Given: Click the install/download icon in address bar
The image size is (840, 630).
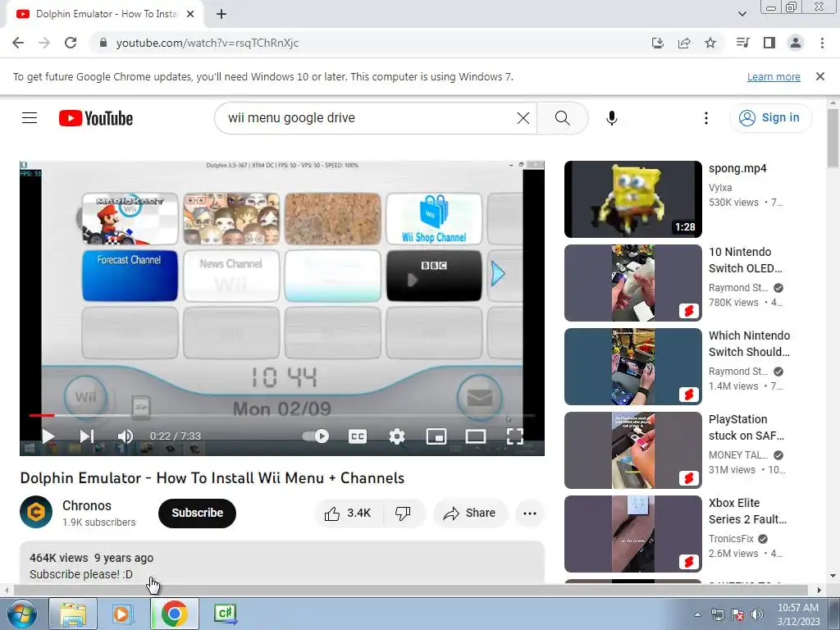Looking at the screenshot, I should (657, 43).
